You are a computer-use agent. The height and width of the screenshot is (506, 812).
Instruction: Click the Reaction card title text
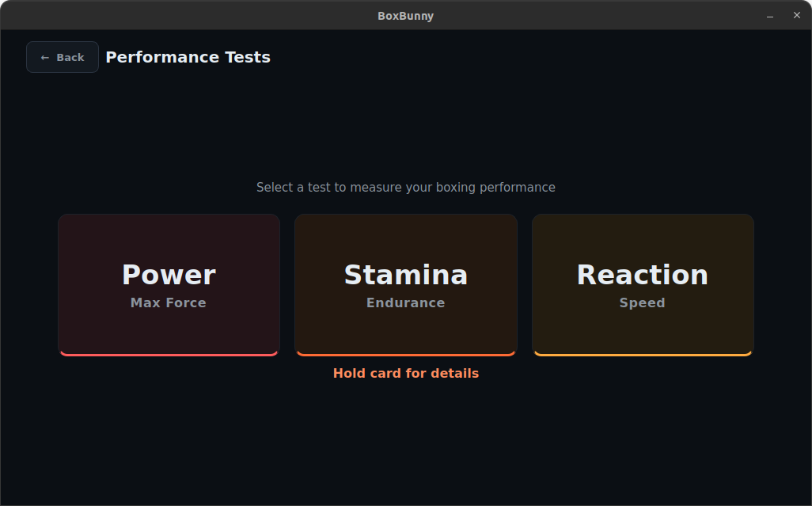coord(643,274)
